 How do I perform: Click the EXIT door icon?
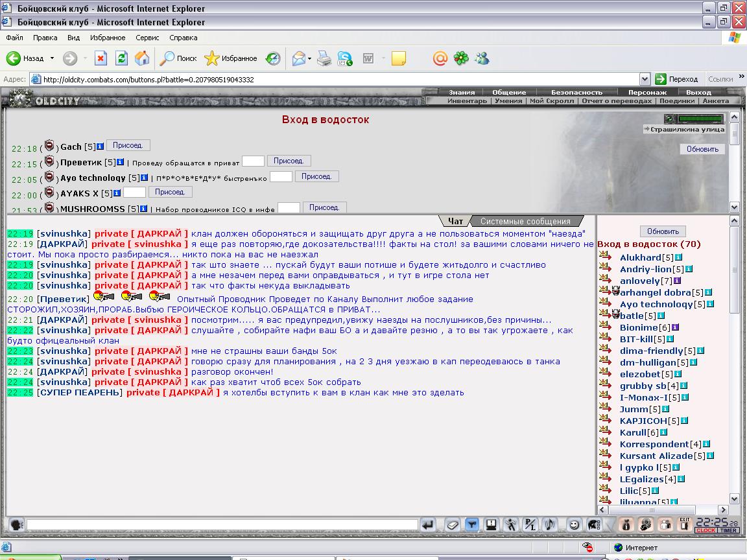pos(685,525)
